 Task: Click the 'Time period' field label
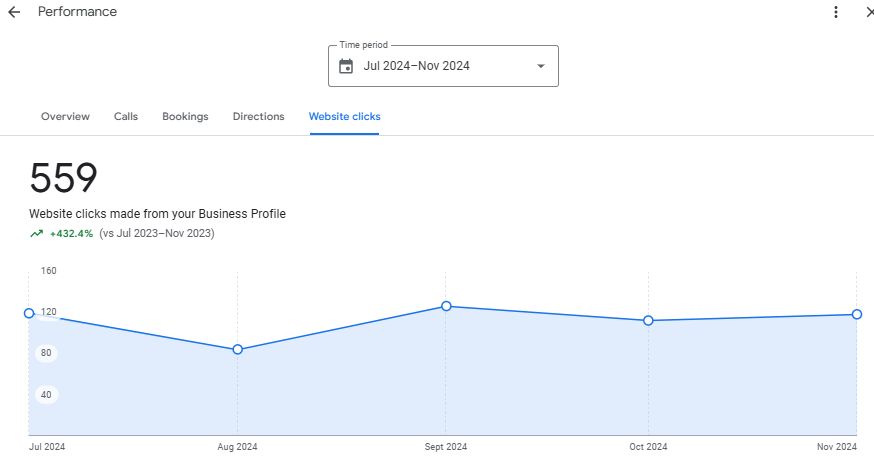tap(363, 45)
